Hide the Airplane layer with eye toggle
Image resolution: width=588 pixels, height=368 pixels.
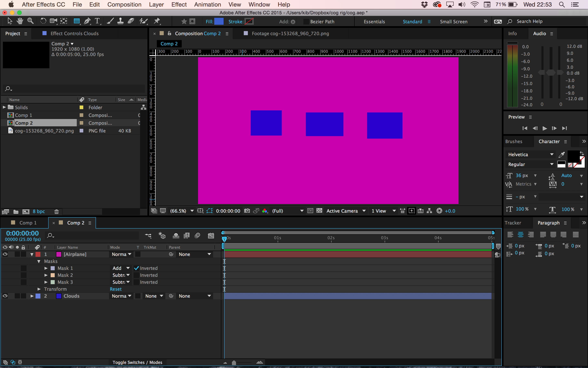pyautogui.click(x=5, y=254)
